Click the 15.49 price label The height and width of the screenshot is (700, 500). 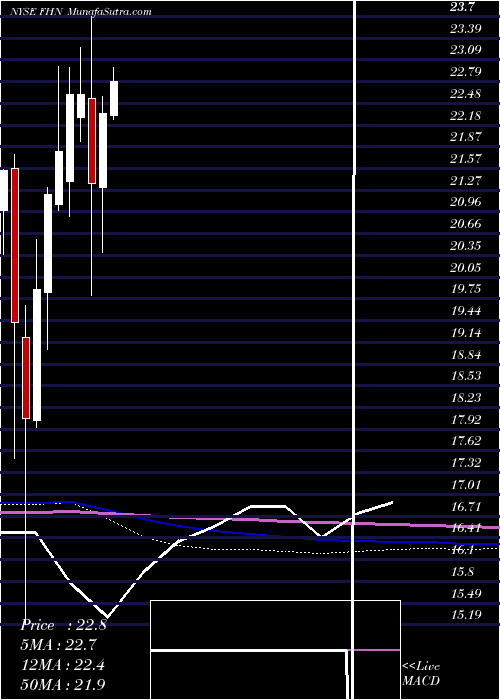tap(466, 593)
